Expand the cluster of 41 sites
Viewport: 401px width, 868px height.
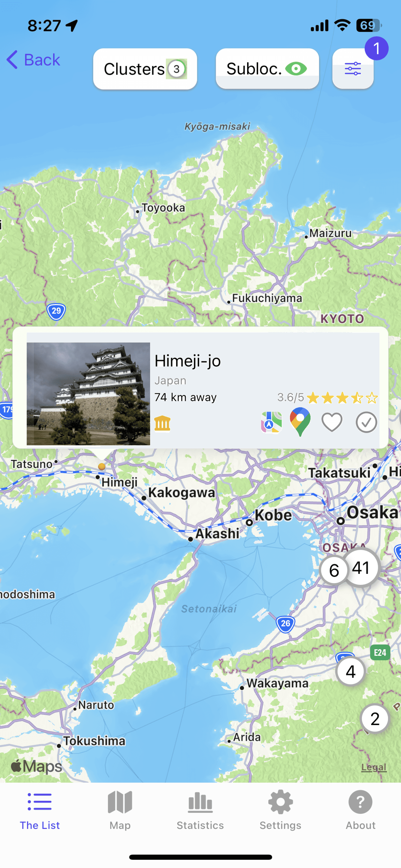pos(361,568)
